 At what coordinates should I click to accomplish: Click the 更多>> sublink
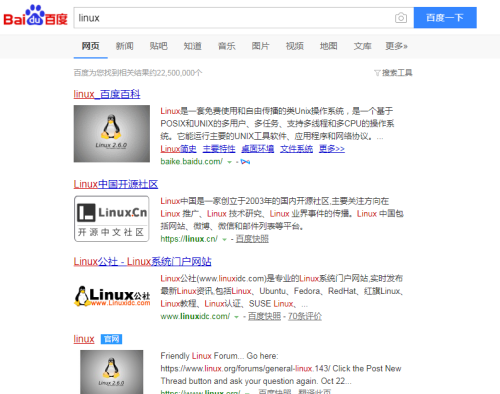click(x=332, y=149)
